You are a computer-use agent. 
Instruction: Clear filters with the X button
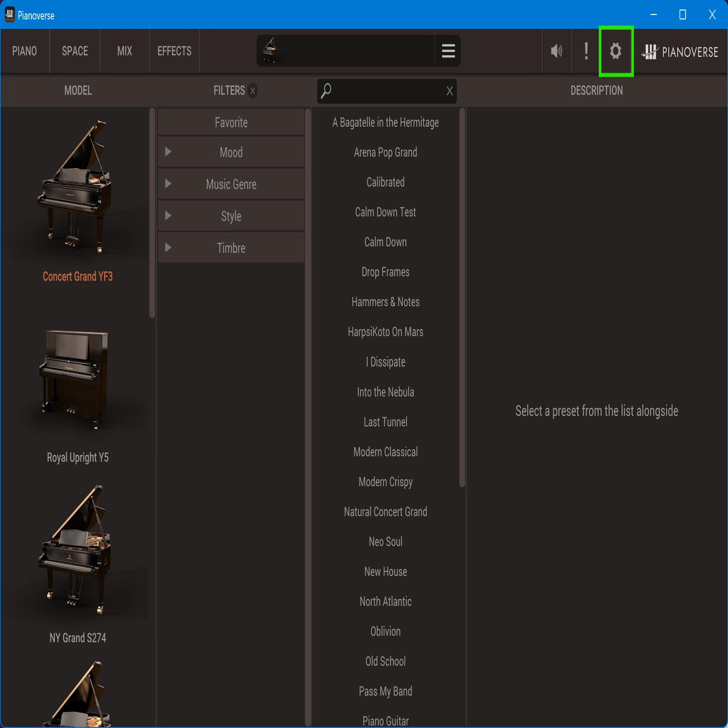(x=253, y=91)
